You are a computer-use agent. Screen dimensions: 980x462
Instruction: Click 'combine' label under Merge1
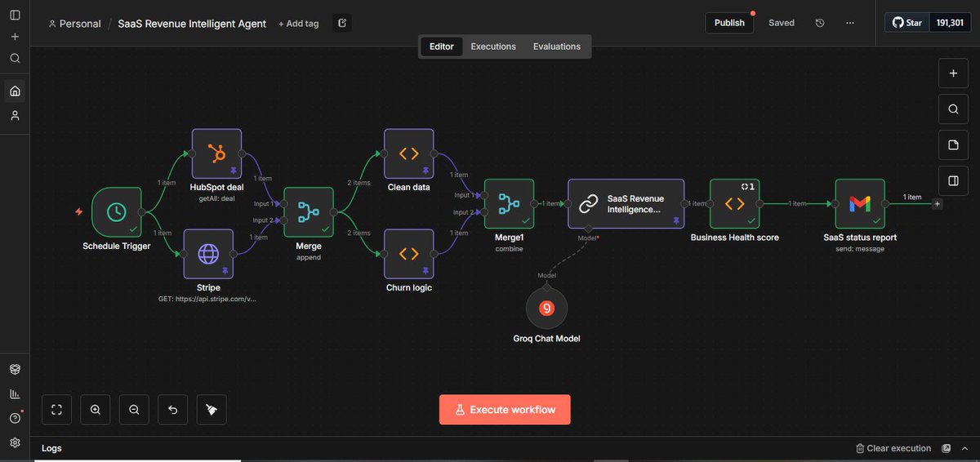click(x=509, y=248)
